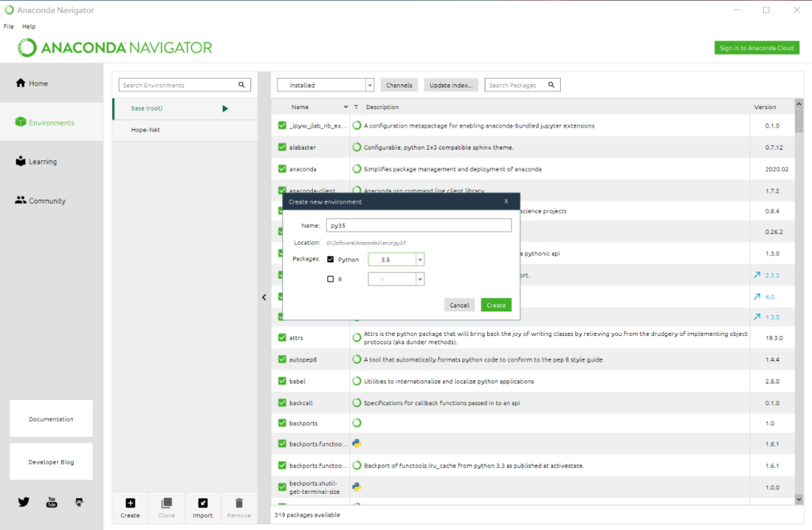The width and height of the screenshot is (812, 530).
Task: Click the Import environment icon
Action: [203, 503]
